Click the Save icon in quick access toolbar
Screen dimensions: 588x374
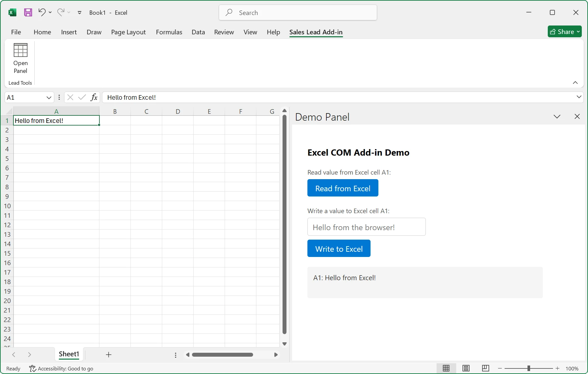(28, 12)
